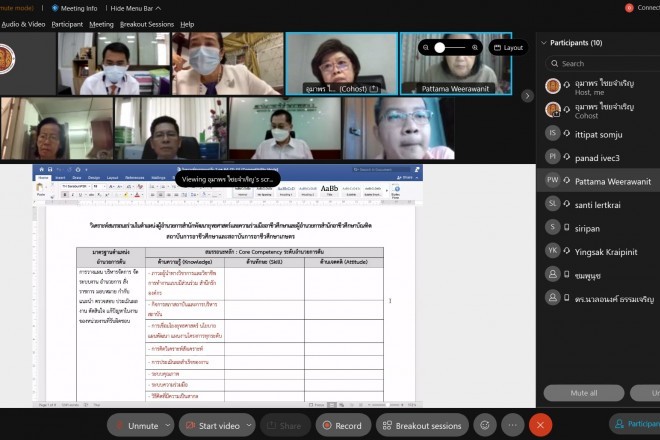Click the Paste icon in shared Word ribbon

40,189
